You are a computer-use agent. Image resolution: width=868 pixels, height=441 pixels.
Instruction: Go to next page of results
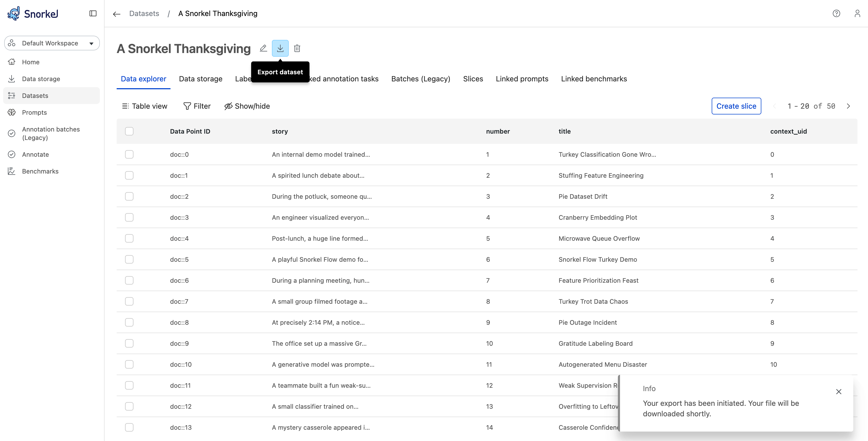pos(848,106)
